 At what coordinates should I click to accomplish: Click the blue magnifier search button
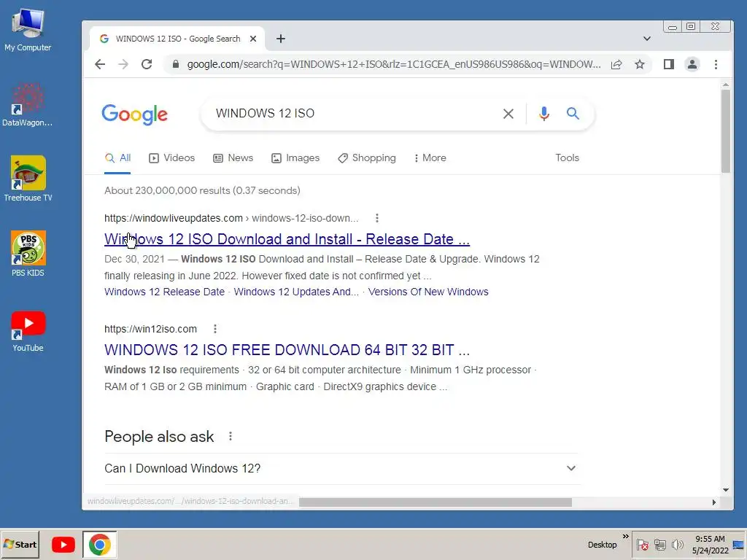click(x=573, y=113)
